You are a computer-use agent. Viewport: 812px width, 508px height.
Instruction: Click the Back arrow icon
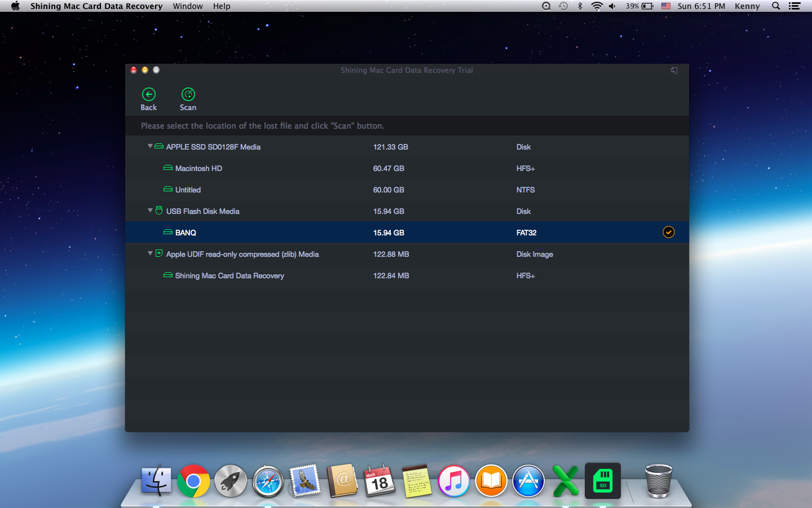[149, 94]
